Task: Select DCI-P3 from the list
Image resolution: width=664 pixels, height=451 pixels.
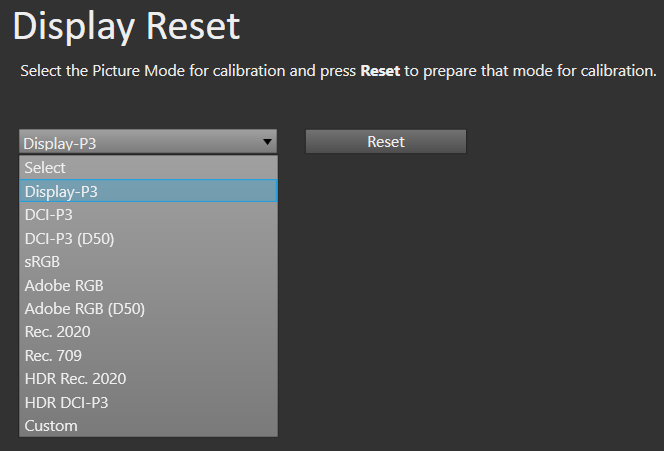Action: [148, 215]
